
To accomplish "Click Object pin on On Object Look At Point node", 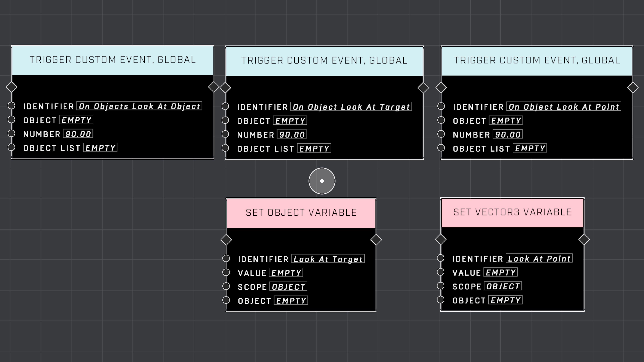I will (x=441, y=120).
